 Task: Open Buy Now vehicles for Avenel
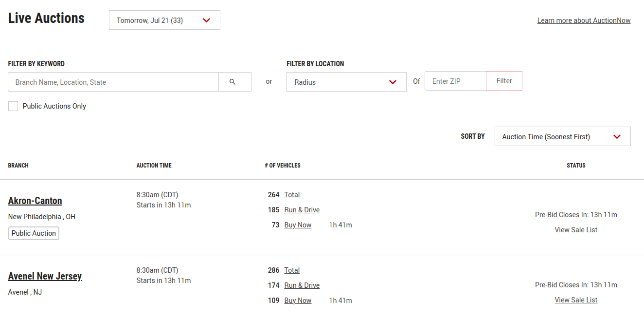click(x=298, y=300)
